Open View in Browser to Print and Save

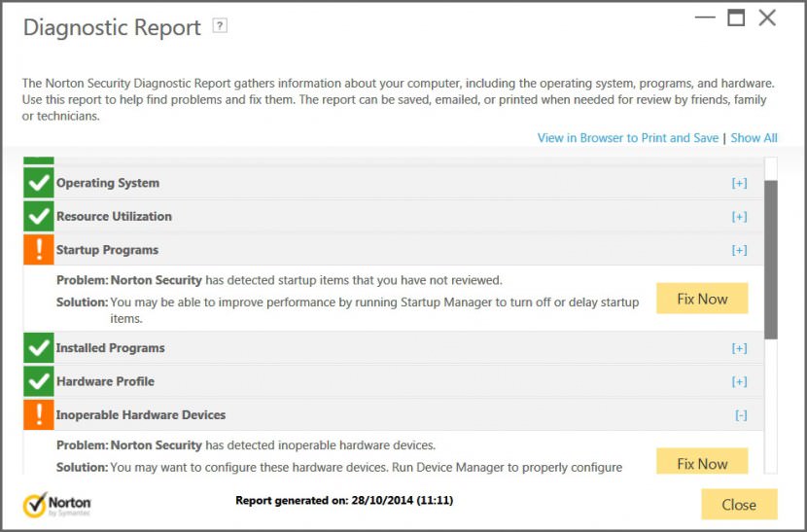(628, 138)
